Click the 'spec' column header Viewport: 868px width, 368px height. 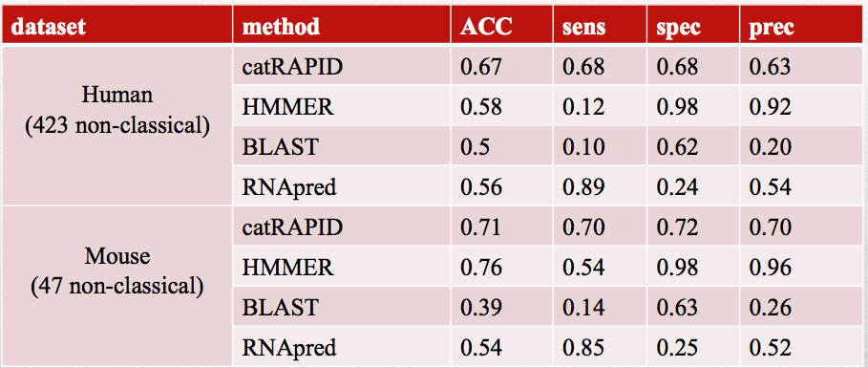pos(693,25)
